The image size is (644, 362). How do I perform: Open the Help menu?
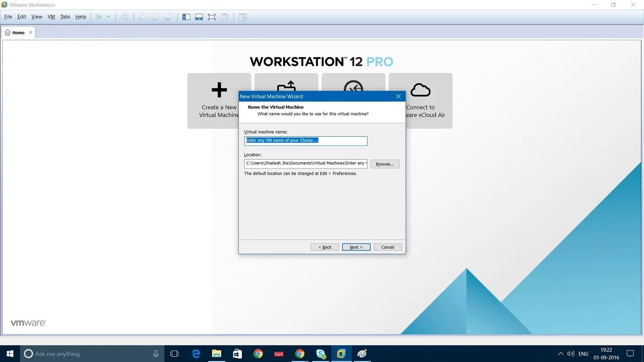point(81,17)
